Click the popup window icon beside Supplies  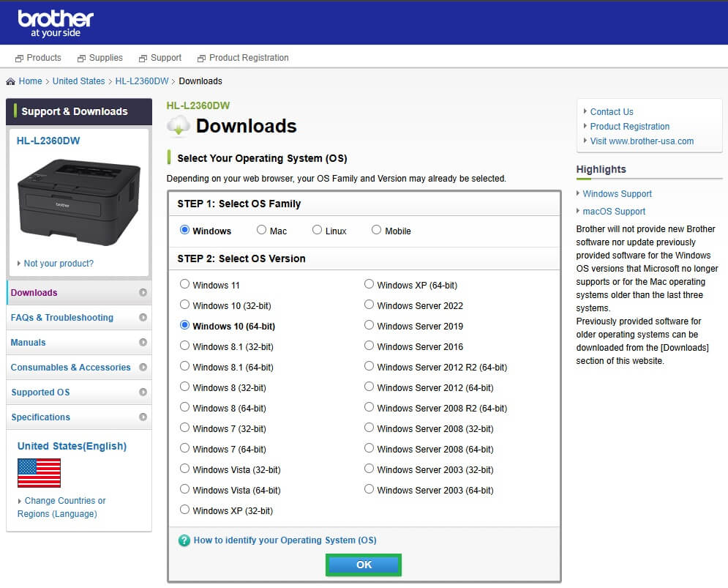pyautogui.click(x=81, y=58)
